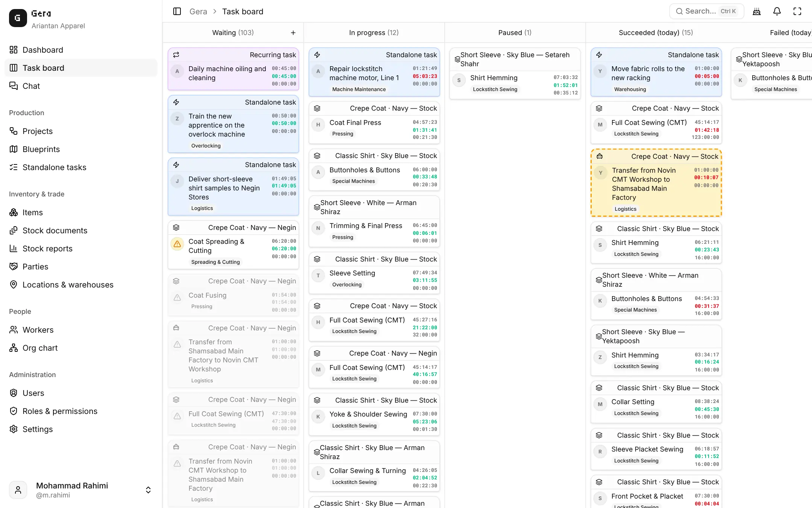The width and height of the screenshot is (812, 508).
Task: Click the Machine Maintenance tag
Action: 359,89
